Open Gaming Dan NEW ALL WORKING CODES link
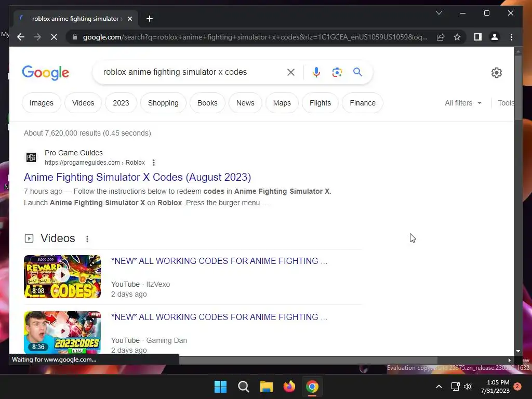 (x=219, y=317)
